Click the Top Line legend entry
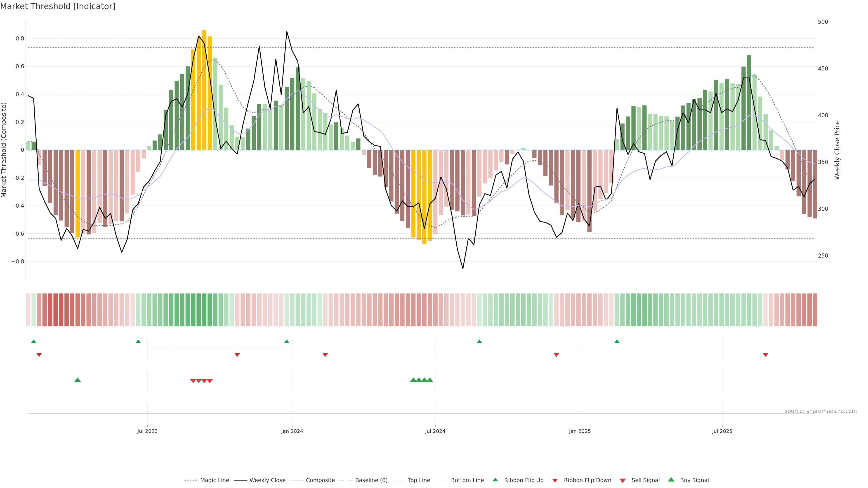Viewport: 868px width, 488px height. pos(419,480)
